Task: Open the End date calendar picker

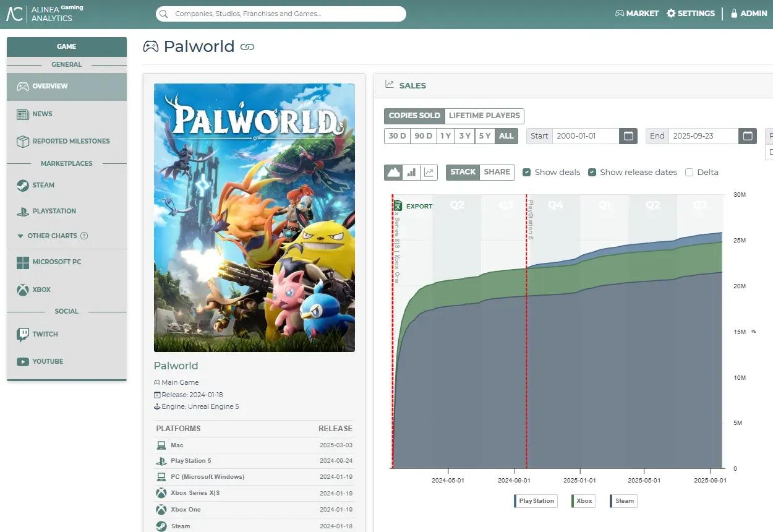Action: (747, 135)
